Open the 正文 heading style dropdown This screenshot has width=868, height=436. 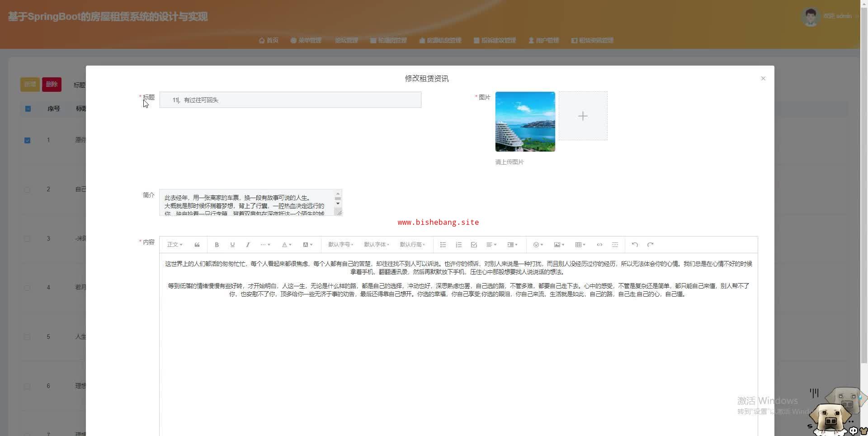175,245
